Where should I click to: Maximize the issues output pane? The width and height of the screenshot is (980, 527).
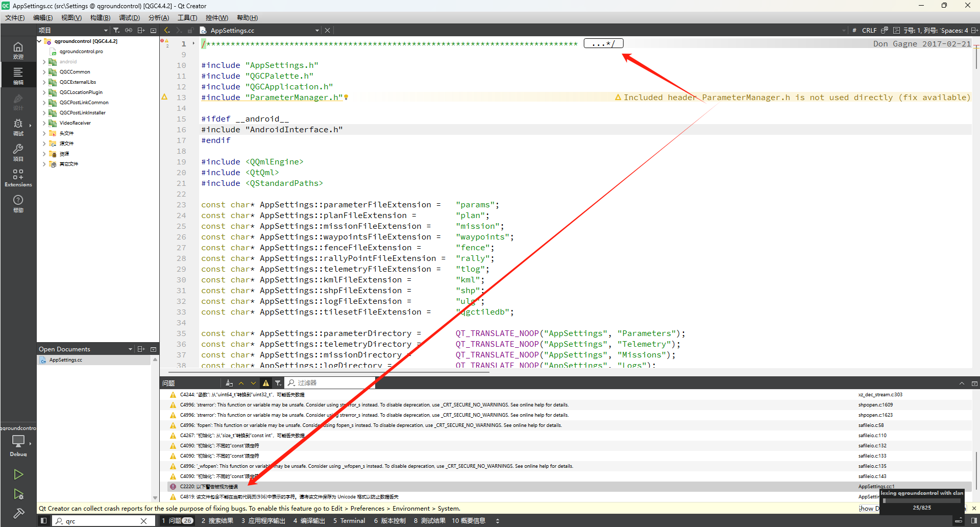point(962,384)
